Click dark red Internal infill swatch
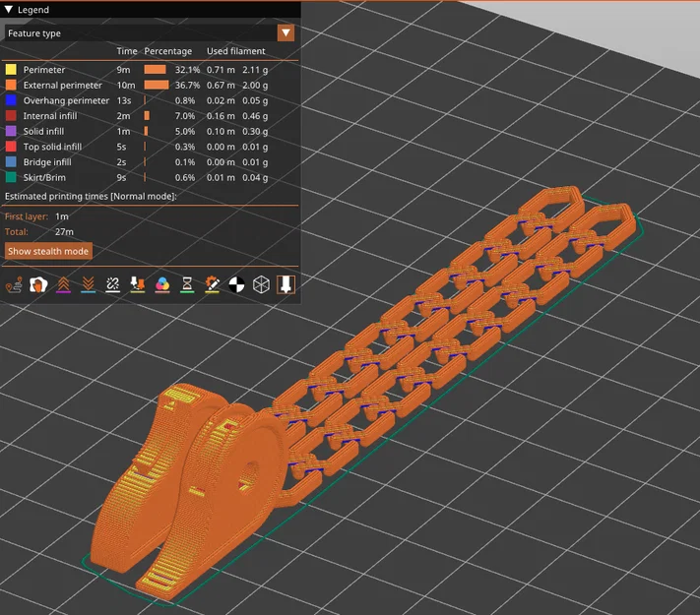Screen dimensions: 700x615 click(x=11, y=115)
